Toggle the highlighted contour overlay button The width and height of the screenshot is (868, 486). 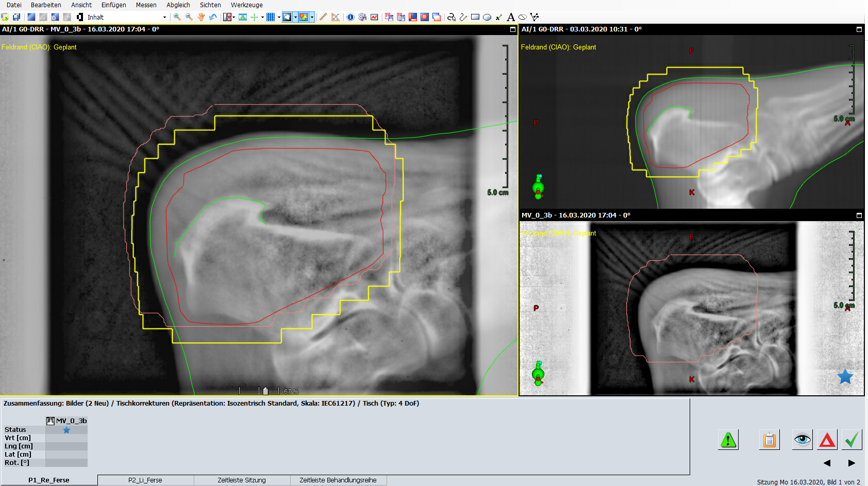(288, 17)
